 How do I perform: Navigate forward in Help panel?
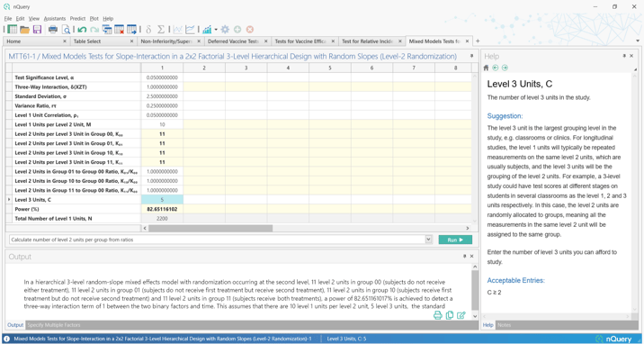(505, 68)
